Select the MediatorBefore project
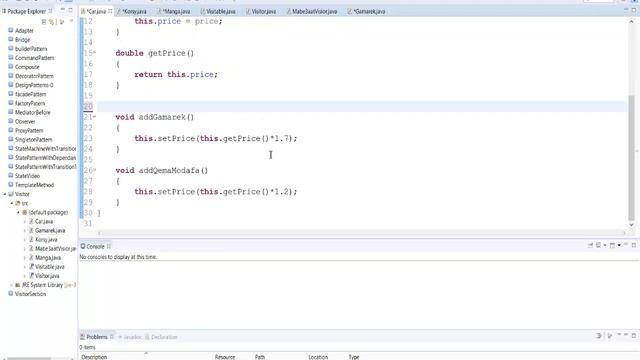This screenshot has height=360, width=640. coord(33,112)
